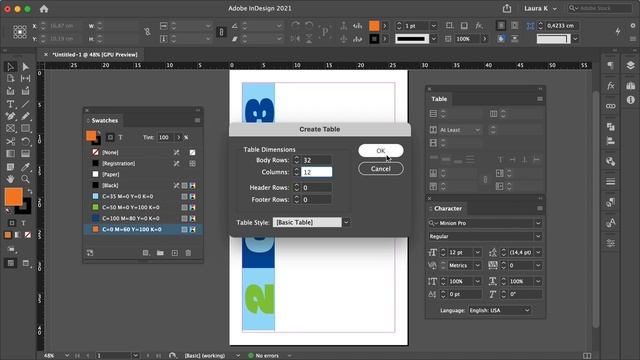Image resolution: width=640 pixels, height=360 pixels.
Task: Swap fill and stroke arrow in toolbox
Action: [30, 191]
